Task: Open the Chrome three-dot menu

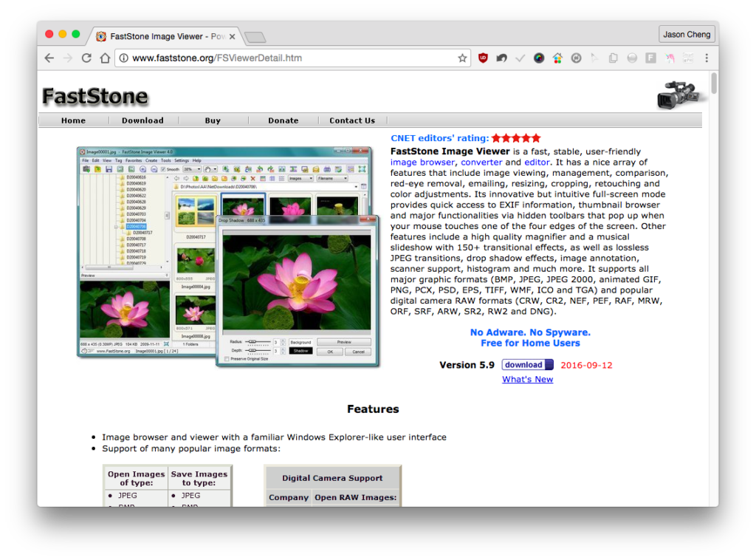Action: click(707, 58)
